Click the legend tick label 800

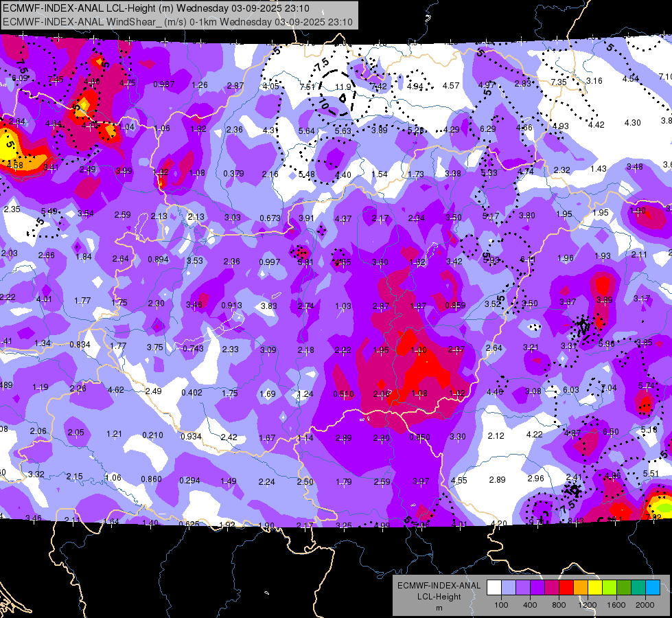[x=559, y=605]
